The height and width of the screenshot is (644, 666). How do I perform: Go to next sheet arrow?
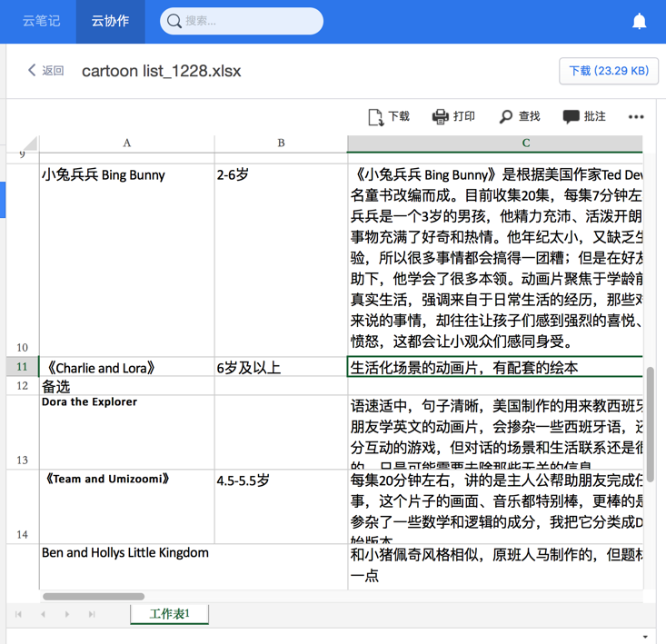66,614
